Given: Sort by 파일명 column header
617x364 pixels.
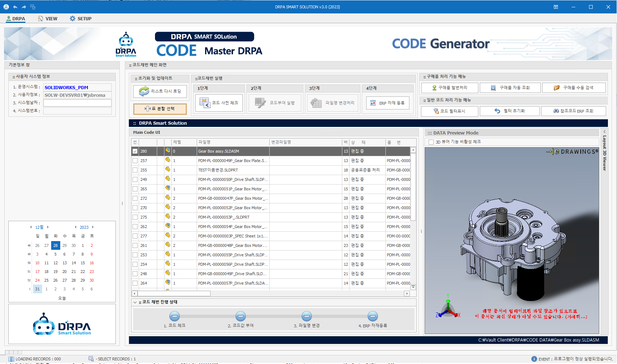Looking at the screenshot, I should 233,142.
